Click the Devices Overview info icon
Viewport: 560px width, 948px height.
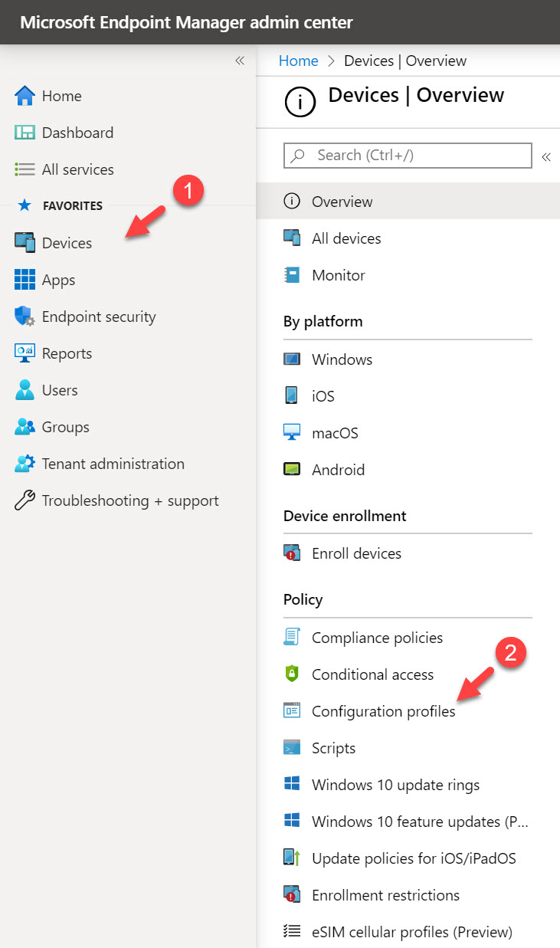pyautogui.click(x=300, y=101)
